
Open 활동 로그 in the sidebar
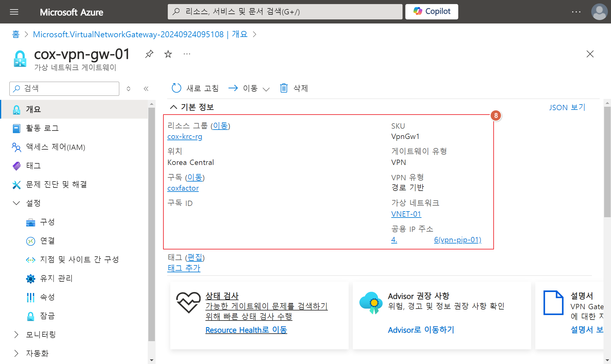pos(42,128)
